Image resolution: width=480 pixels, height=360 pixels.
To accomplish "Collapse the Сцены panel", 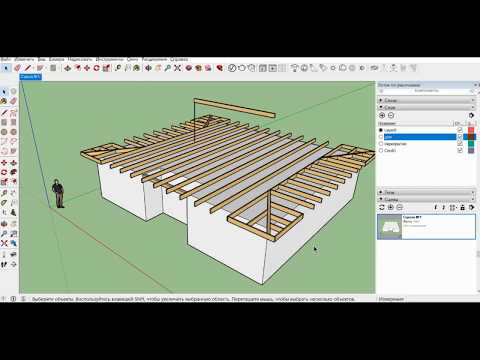I will click(x=427, y=199).
